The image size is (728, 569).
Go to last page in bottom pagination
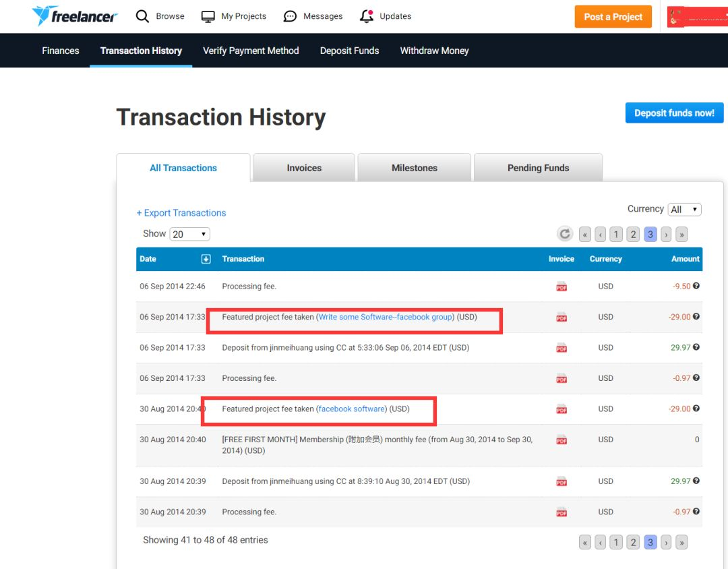click(681, 542)
